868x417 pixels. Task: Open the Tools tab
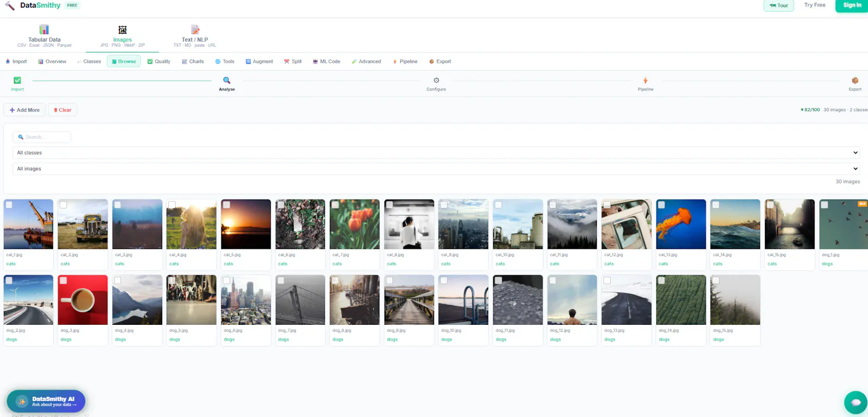225,61
